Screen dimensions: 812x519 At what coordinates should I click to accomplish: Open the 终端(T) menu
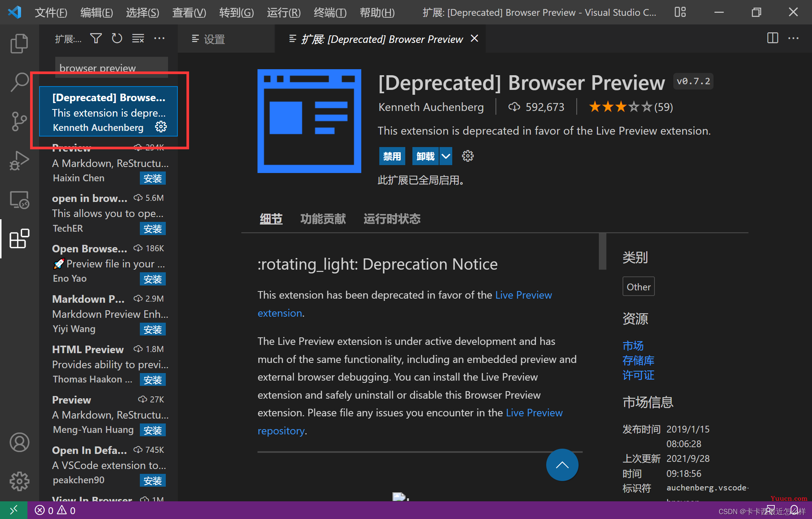pos(330,12)
